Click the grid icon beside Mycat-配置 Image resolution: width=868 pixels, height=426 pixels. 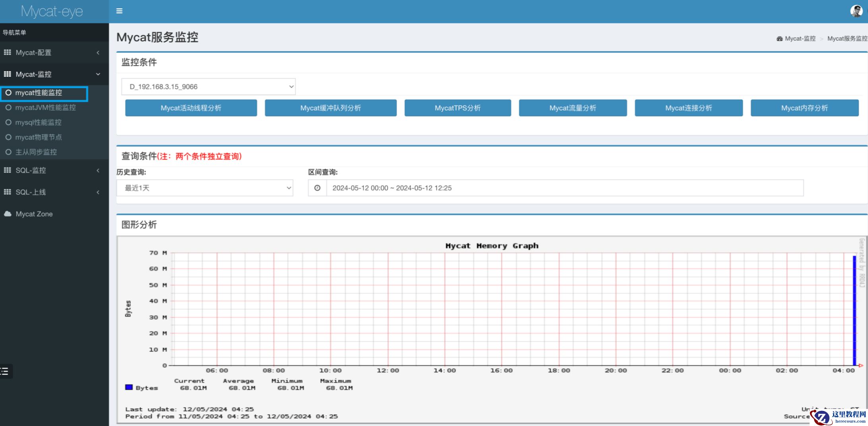pos(8,52)
